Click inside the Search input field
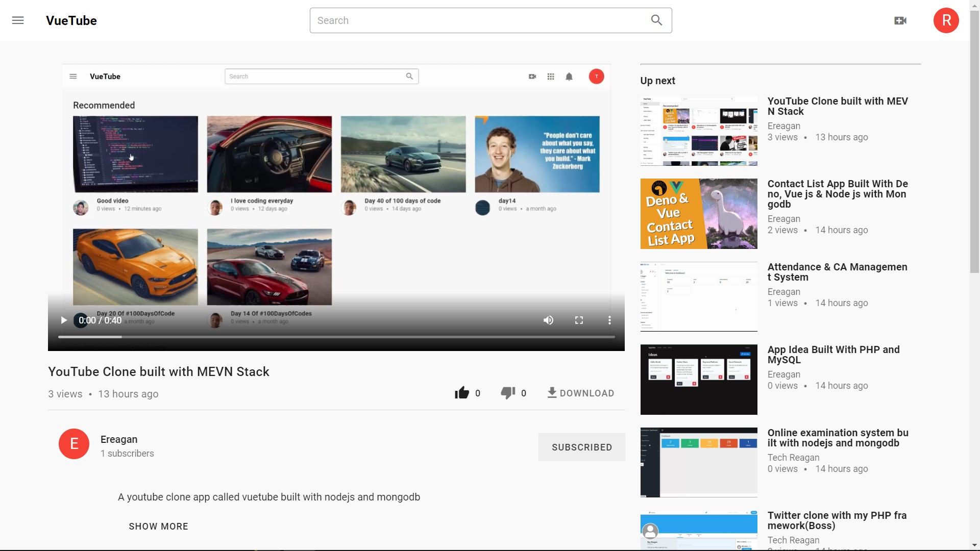980x551 pixels. click(477, 20)
